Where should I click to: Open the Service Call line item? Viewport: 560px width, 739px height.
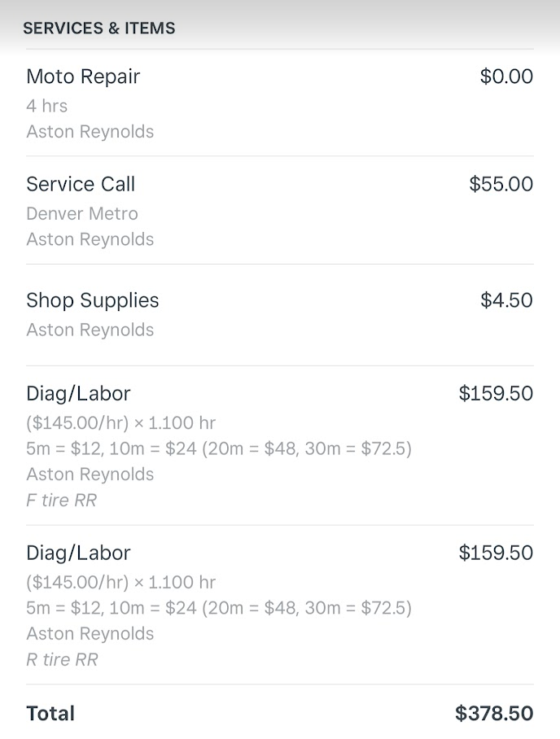tap(81, 184)
